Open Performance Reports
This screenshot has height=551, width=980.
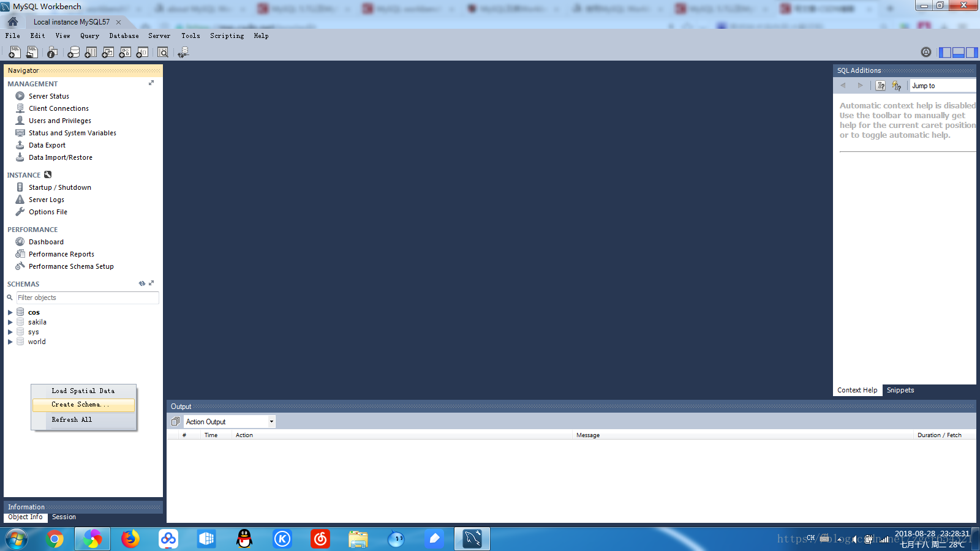pos(61,254)
